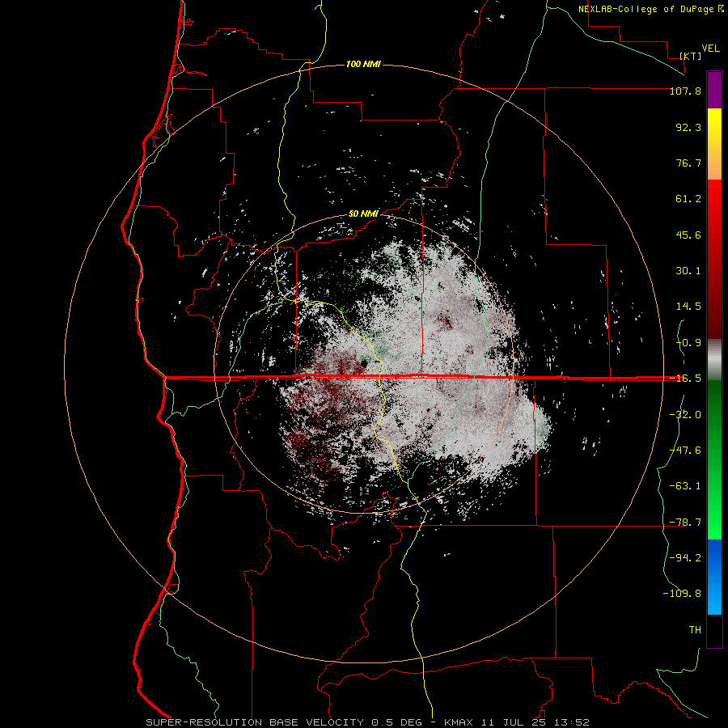Image resolution: width=728 pixels, height=728 pixels.
Task: Click the -94.2 velocity scale value
Action: pos(685,557)
